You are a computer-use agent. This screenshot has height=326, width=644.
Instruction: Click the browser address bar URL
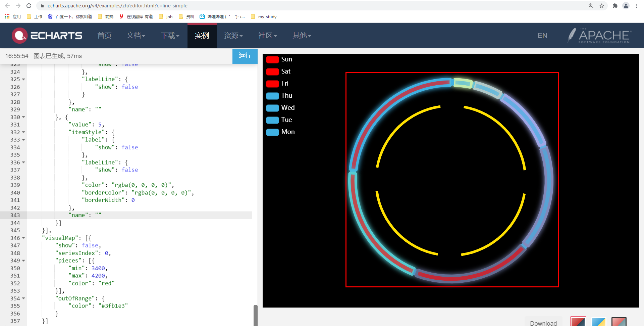tap(117, 6)
